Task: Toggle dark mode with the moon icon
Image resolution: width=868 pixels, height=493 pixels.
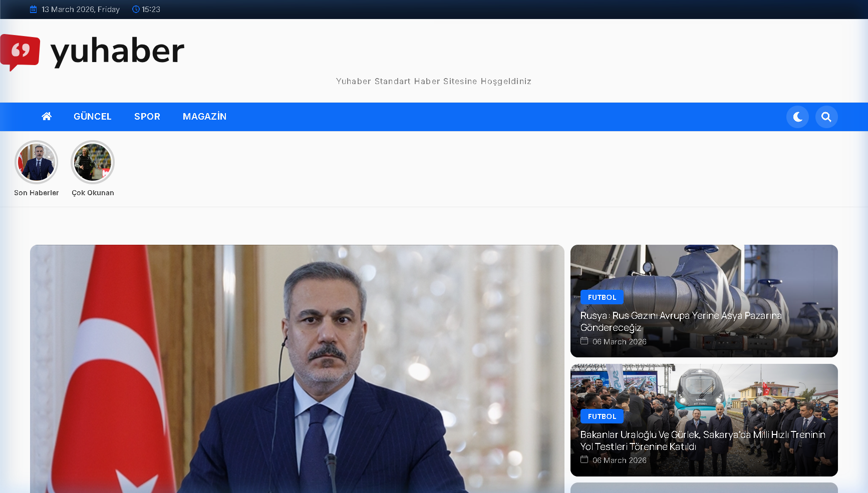Action: [x=797, y=117]
